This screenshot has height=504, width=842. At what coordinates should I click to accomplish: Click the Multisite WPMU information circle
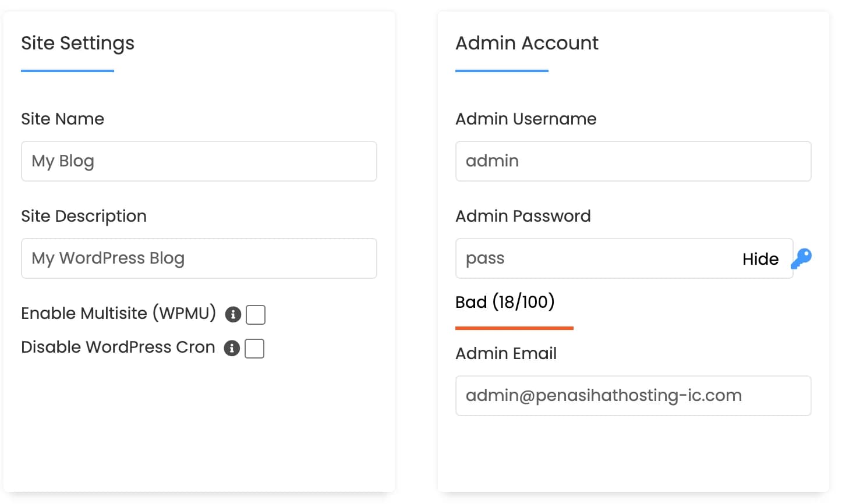coord(232,314)
